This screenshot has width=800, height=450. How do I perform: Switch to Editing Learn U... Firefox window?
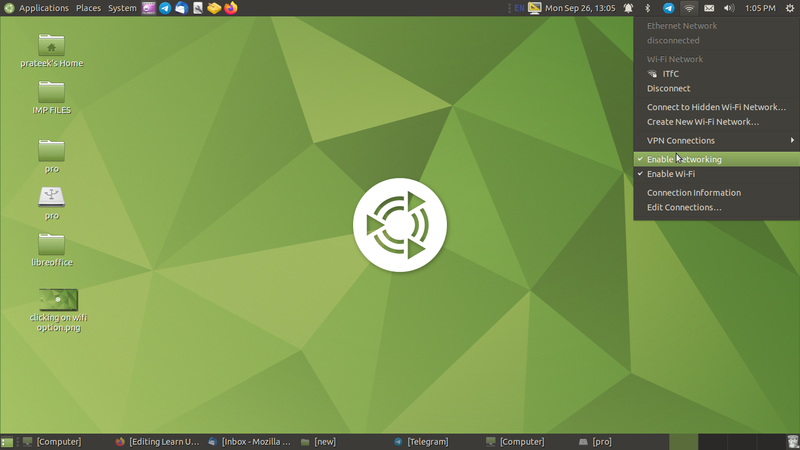click(x=157, y=442)
